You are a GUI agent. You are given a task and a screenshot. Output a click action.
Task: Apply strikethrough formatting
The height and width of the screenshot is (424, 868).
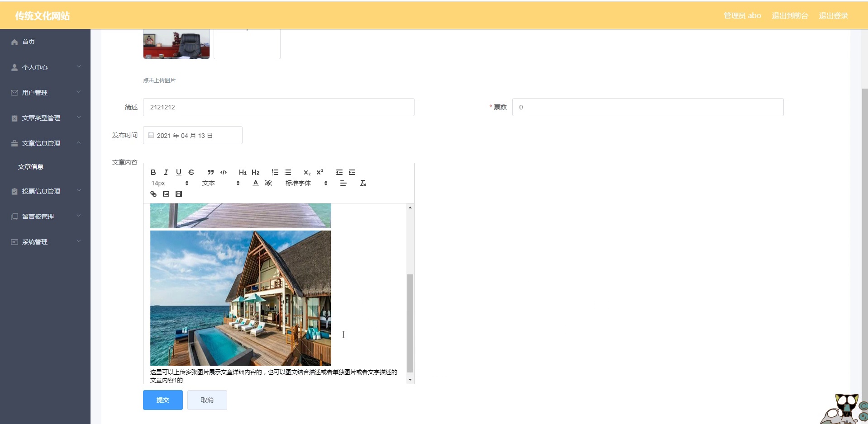191,172
